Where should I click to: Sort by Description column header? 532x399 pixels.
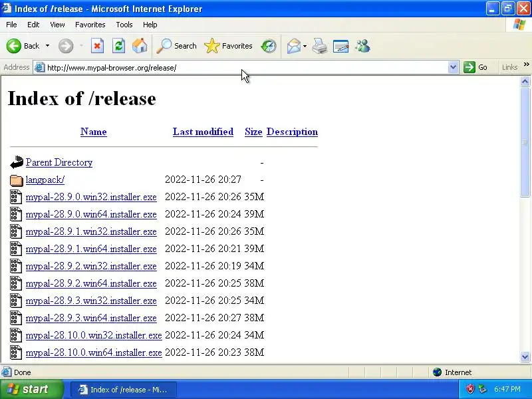[292, 132]
